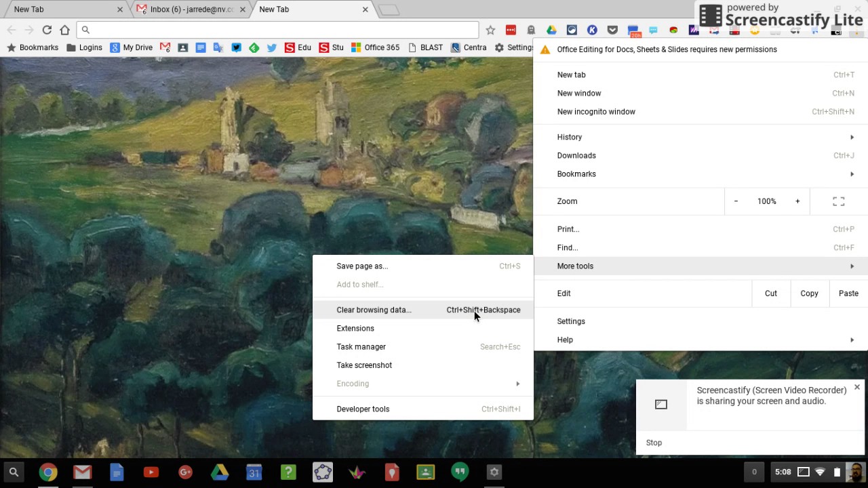This screenshot has height=488, width=868.
Task: Select Find from the menu
Action: pyautogui.click(x=701, y=248)
